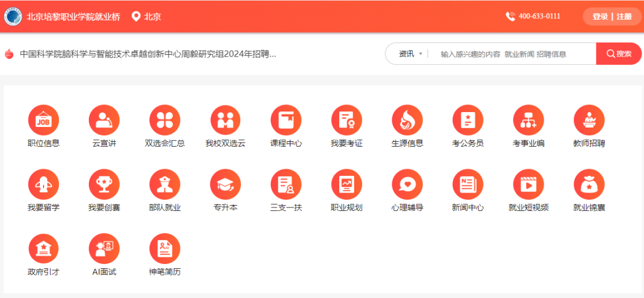Click the location pin icon beside 北京
Image resolution: width=644 pixels, height=298 pixels.
[136, 17]
